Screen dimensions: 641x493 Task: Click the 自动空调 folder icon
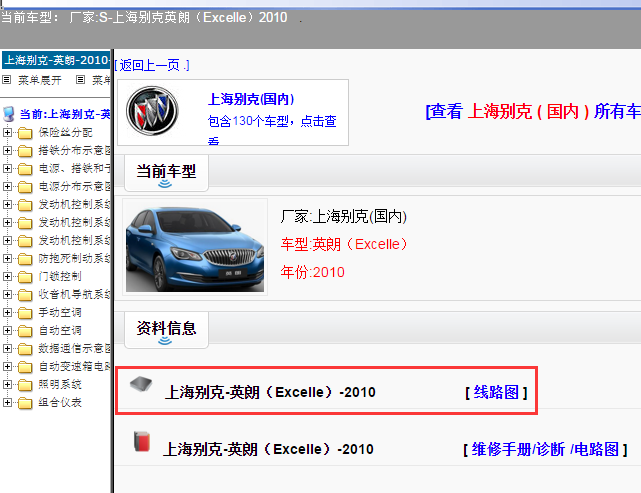(25, 331)
